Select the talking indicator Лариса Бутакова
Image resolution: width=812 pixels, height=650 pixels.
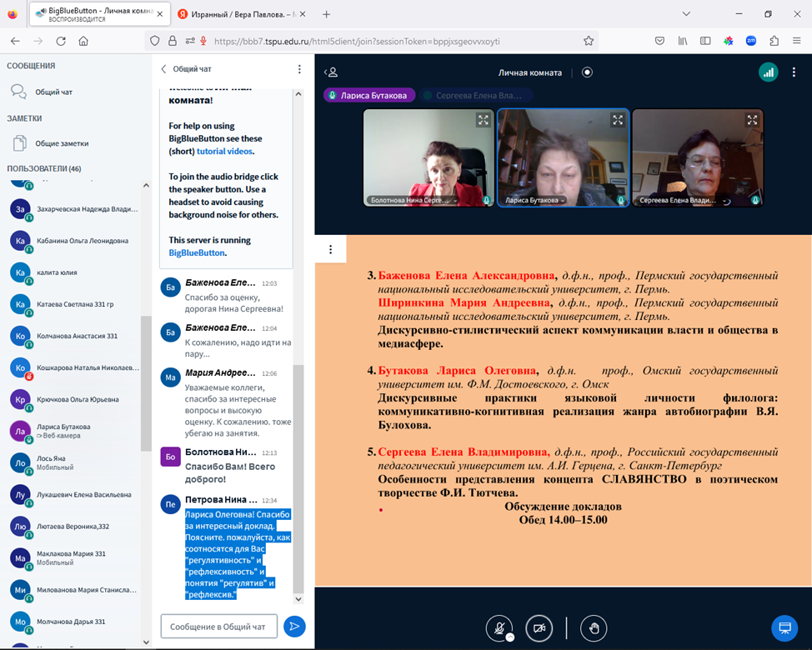368,95
